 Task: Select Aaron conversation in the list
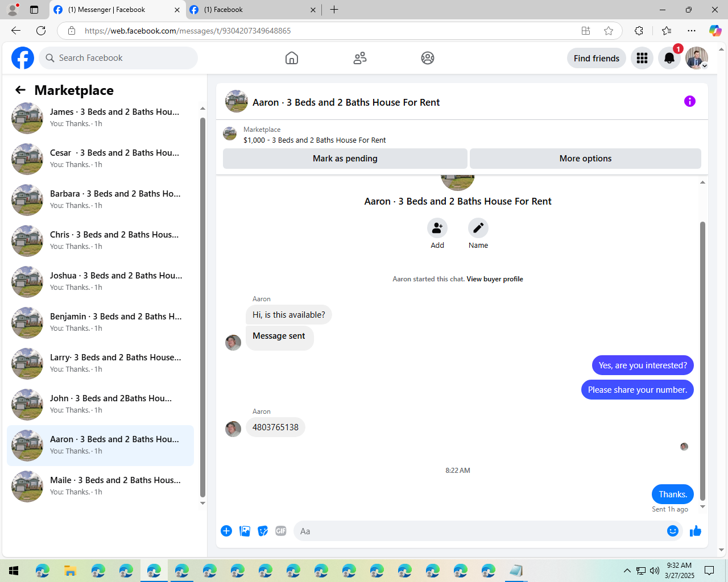(100, 445)
